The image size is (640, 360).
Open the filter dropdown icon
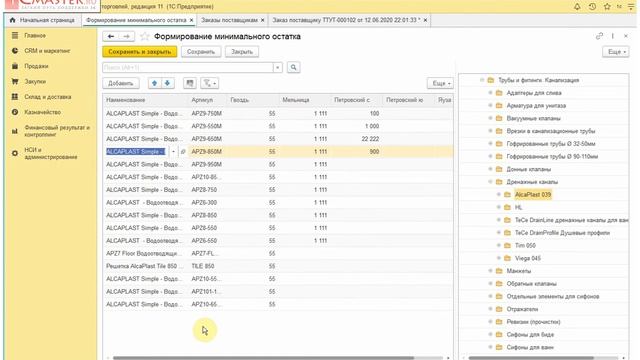[x=210, y=83]
